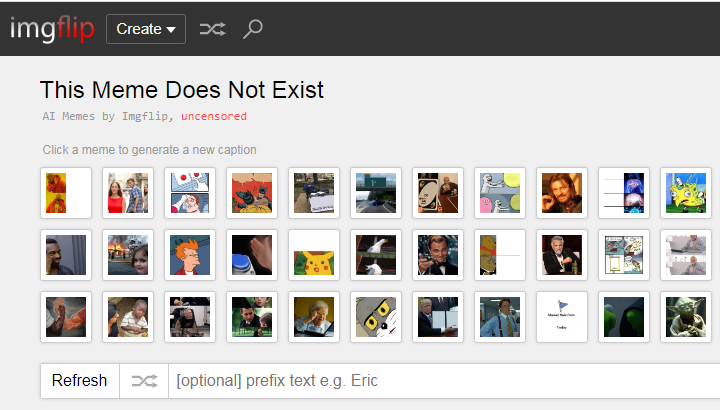Select the Drake Hotline Bling meme
Image resolution: width=720 pixels, height=410 pixels.
click(66, 192)
